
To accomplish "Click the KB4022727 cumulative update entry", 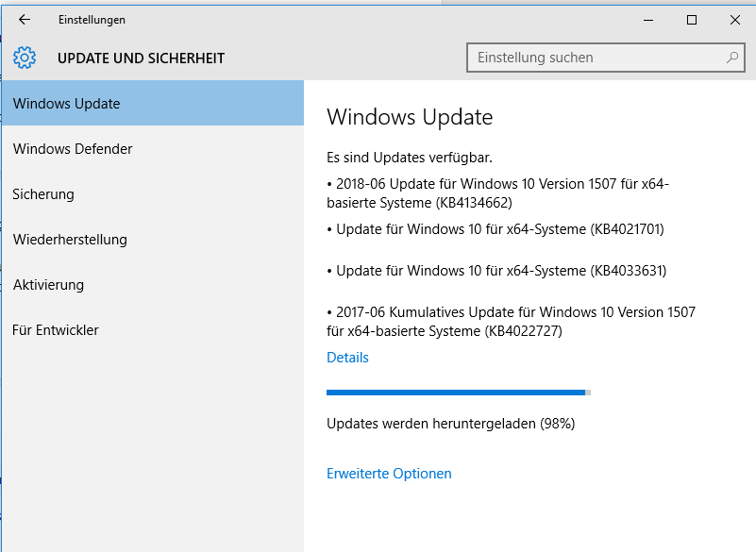I will pos(511,321).
